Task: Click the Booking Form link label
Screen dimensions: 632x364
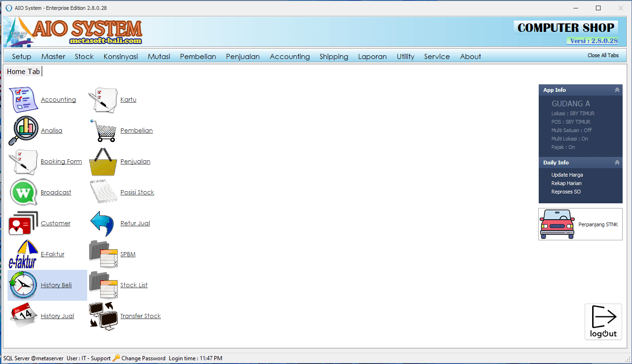Action: pos(61,161)
